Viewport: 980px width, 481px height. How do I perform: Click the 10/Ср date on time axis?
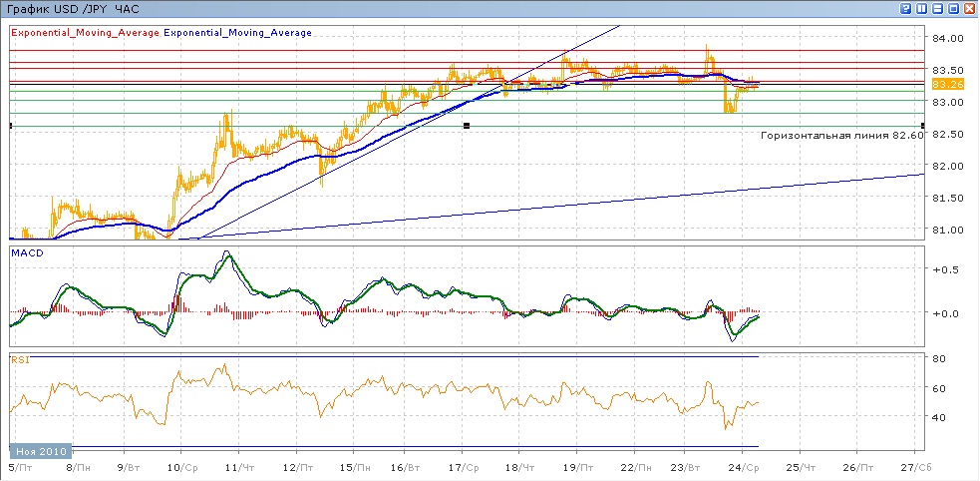pyautogui.click(x=179, y=467)
